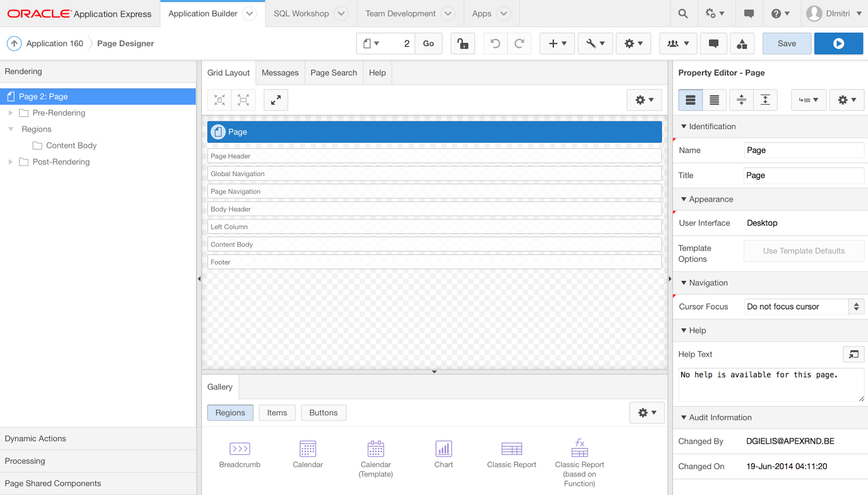Open the page selector menu icon
Viewport: 868px width, 495px height.
coord(371,43)
